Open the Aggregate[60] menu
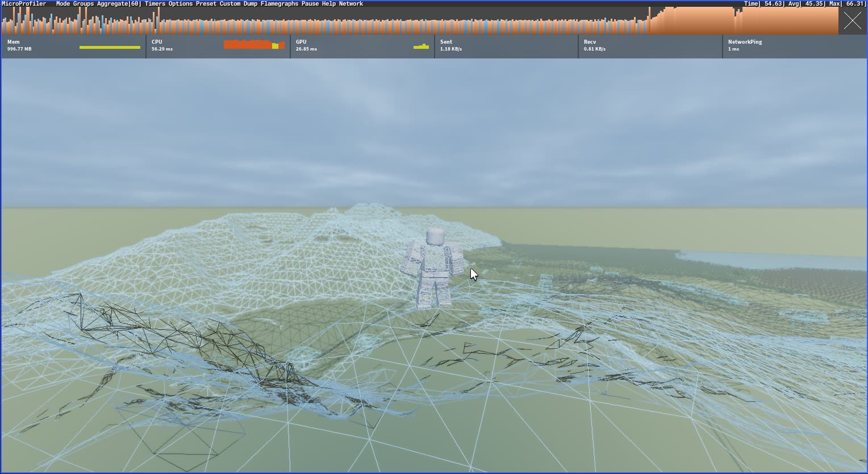868x474 pixels. tap(119, 4)
